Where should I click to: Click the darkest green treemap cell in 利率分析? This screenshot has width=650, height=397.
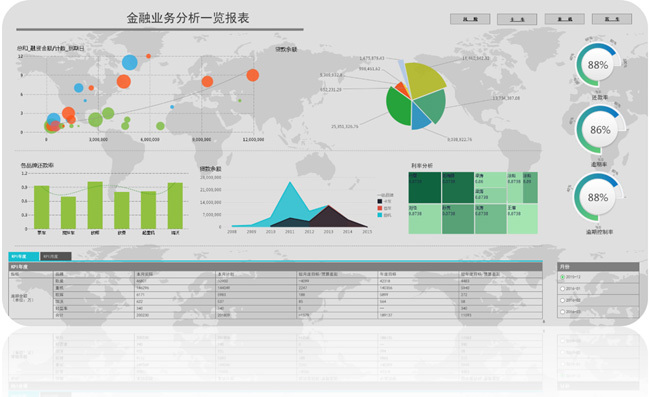(x=424, y=187)
